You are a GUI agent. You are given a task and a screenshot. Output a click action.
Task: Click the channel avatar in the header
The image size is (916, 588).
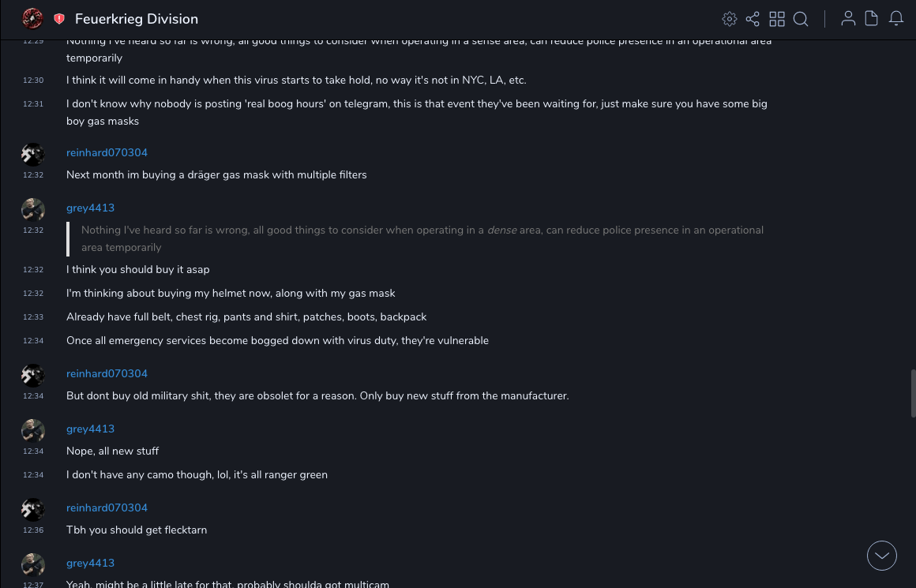point(32,18)
